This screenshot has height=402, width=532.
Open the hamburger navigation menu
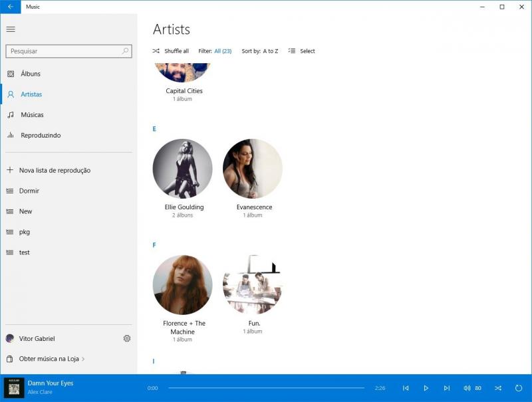click(x=11, y=29)
